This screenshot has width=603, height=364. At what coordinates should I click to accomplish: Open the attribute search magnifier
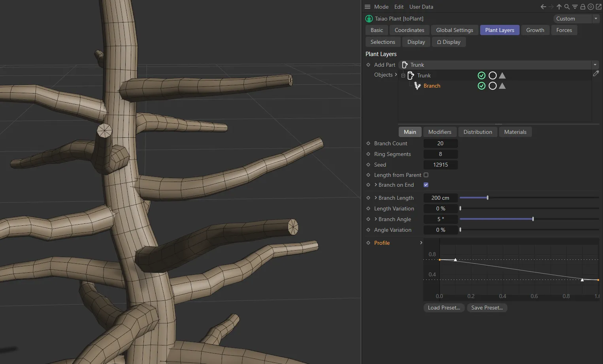pyautogui.click(x=567, y=7)
